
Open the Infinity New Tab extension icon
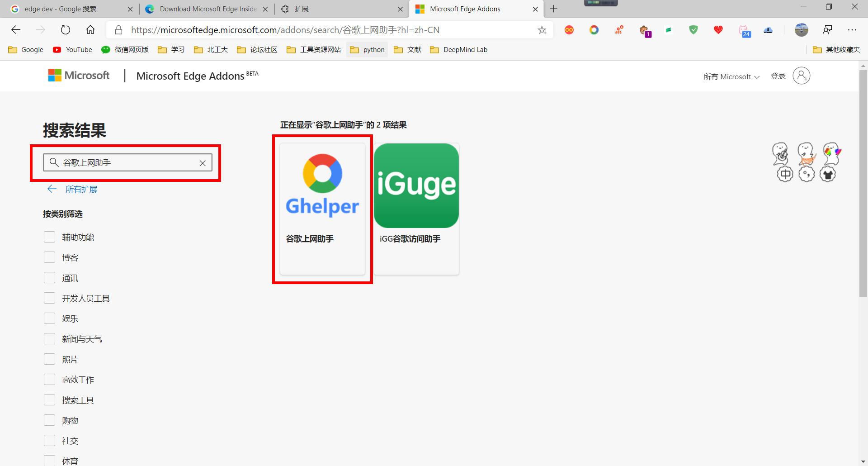pos(569,30)
